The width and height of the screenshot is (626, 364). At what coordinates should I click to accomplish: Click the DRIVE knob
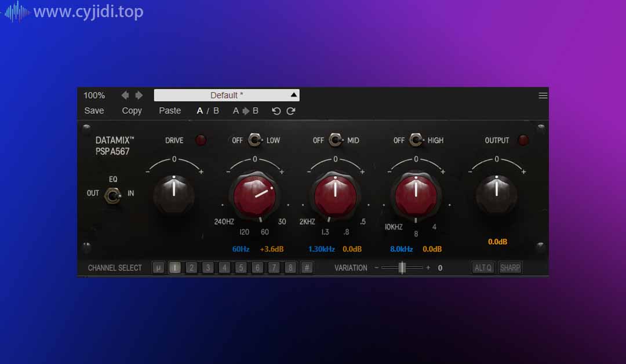(174, 195)
